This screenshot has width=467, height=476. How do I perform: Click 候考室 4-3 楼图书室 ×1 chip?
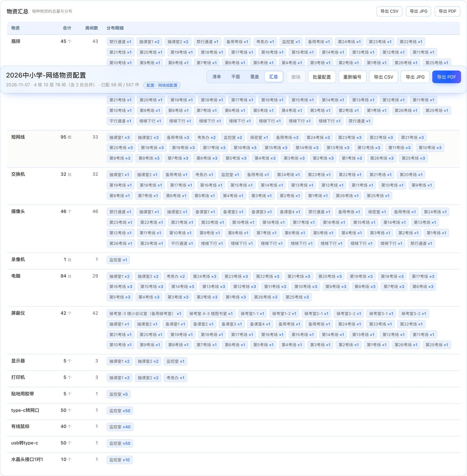211,314
